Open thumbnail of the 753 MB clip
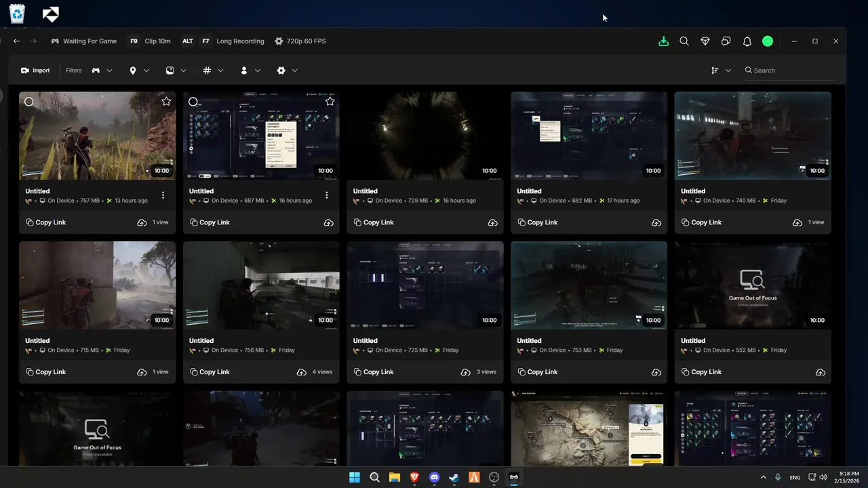The width and height of the screenshot is (868, 488). [589, 285]
